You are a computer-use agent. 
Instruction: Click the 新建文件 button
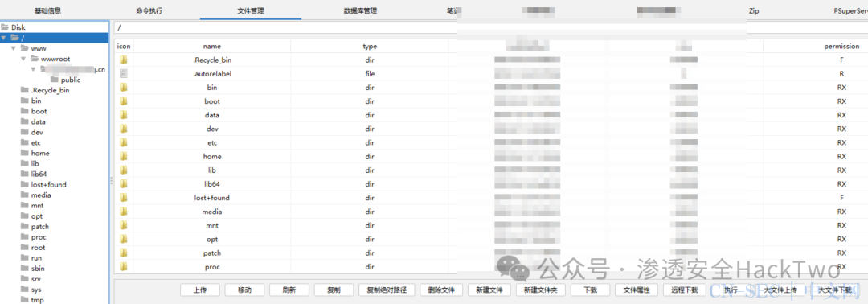[x=489, y=290]
